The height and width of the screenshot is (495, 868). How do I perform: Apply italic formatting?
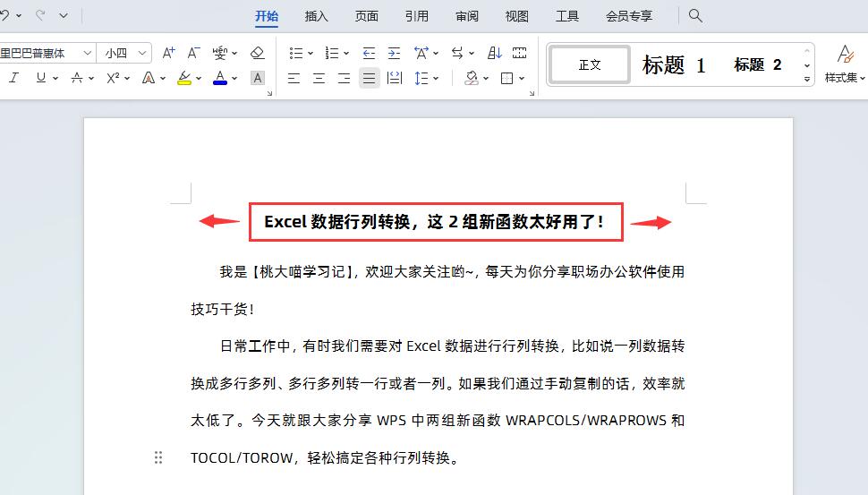coord(13,78)
